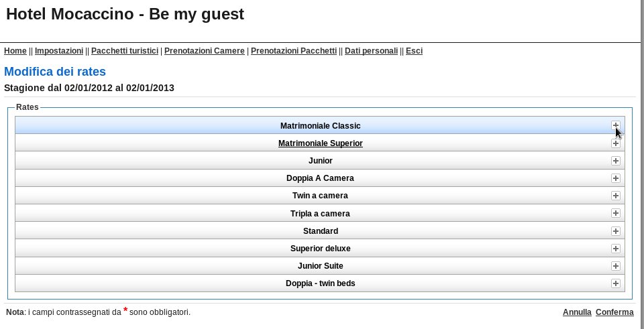
Task: Expand the Matrimoniale Superior header row
Action: [320, 143]
